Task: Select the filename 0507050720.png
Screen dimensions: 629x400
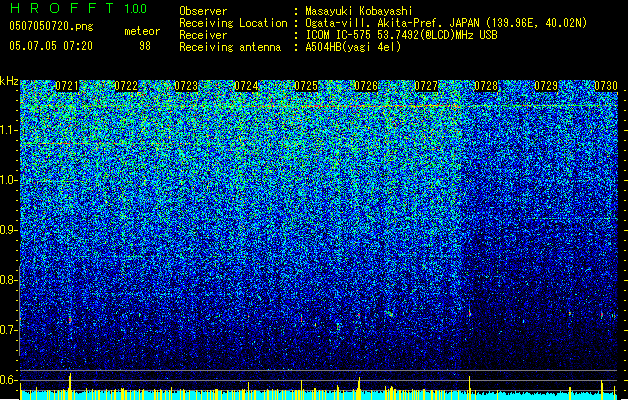Action: [51, 26]
